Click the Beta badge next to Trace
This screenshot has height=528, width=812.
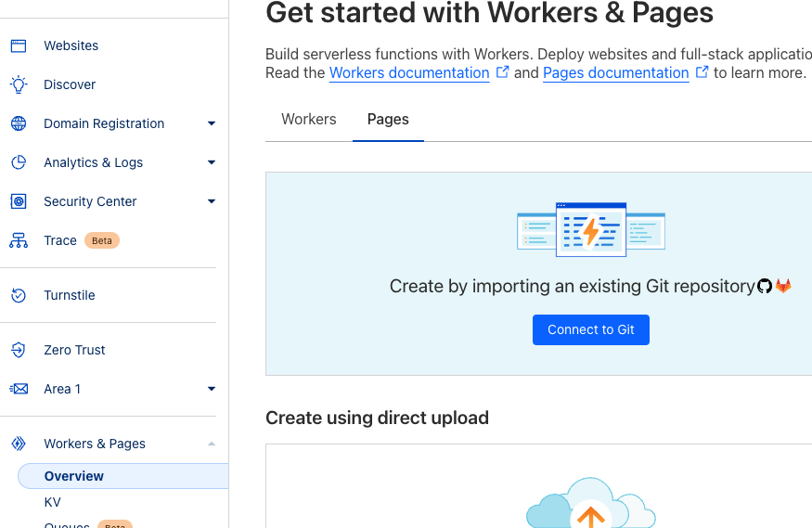point(102,240)
